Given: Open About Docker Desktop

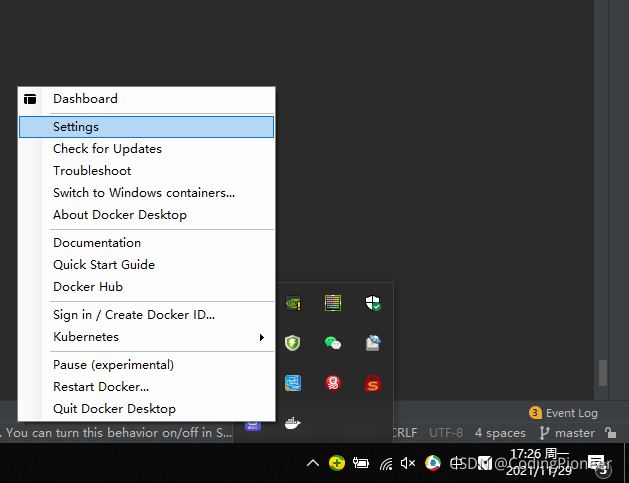Looking at the screenshot, I should click(146, 215).
